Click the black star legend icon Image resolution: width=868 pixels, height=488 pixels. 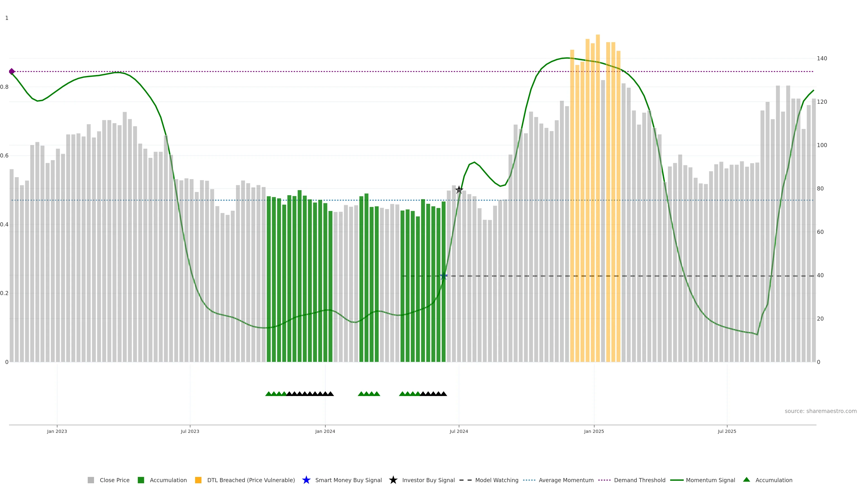pyautogui.click(x=393, y=480)
